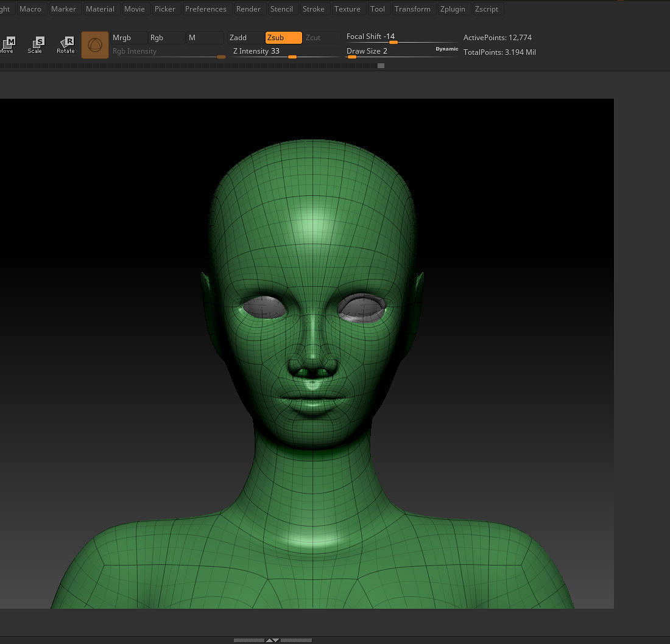Select the Rotate transform tool

click(x=66, y=44)
